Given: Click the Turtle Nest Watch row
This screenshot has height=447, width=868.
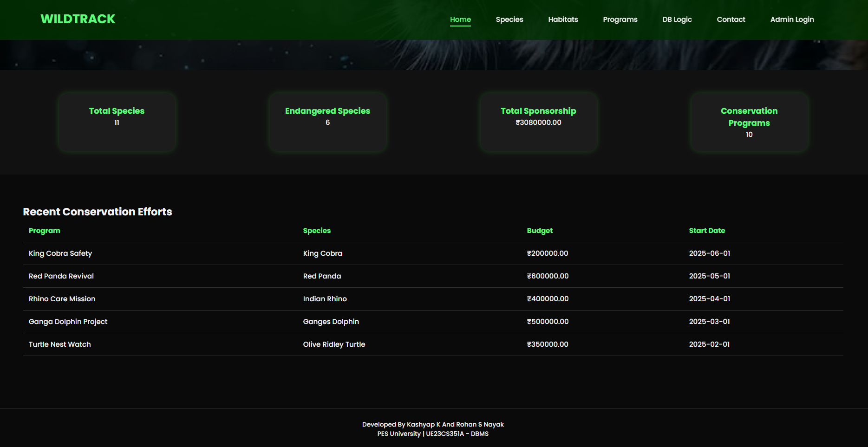Looking at the screenshot, I should (x=433, y=344).
